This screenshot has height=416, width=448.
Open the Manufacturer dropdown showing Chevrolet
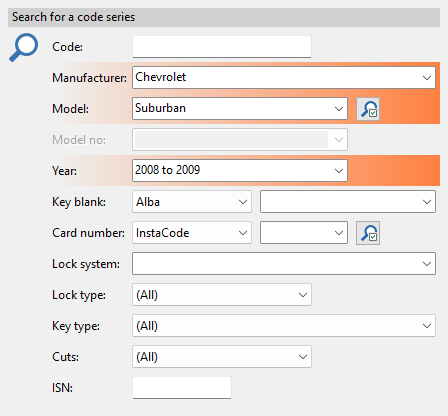pyautogui.click(x=284, y=77)
